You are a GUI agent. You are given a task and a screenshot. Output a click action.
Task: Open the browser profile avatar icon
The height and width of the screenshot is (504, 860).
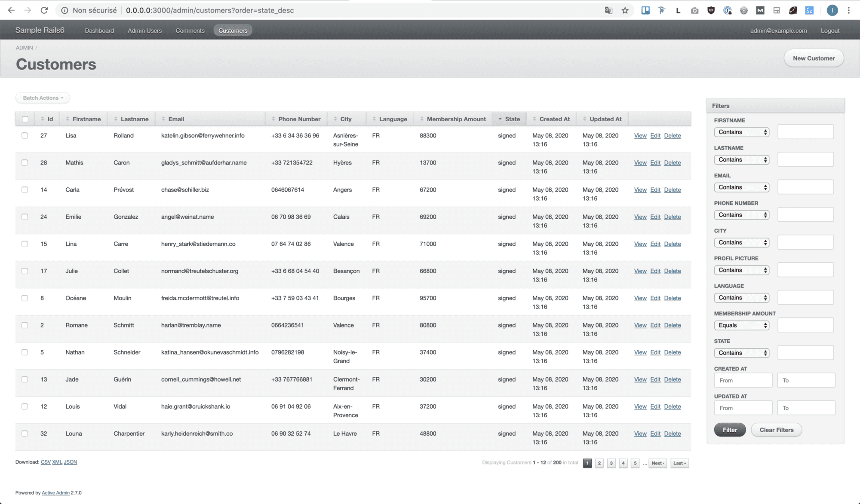[x=832, y=10]
